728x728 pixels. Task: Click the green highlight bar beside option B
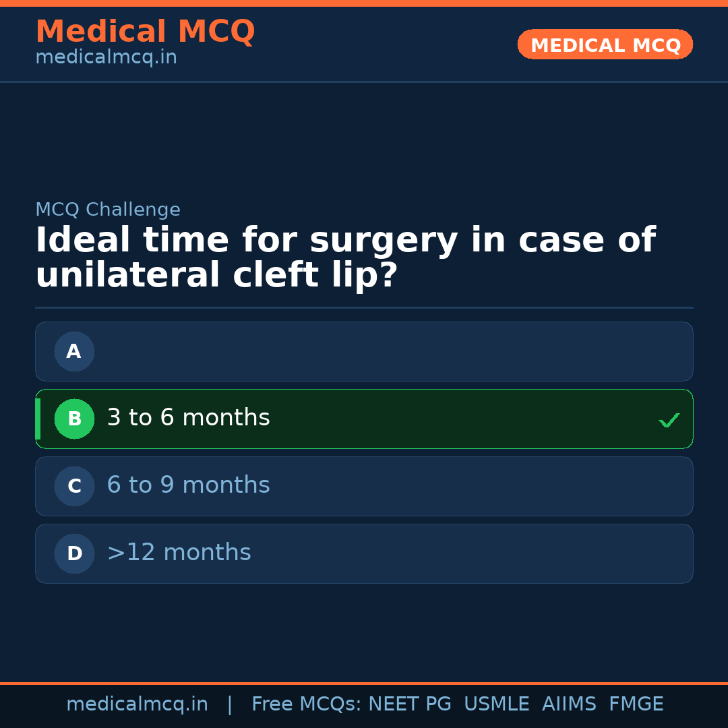point(38,419)
